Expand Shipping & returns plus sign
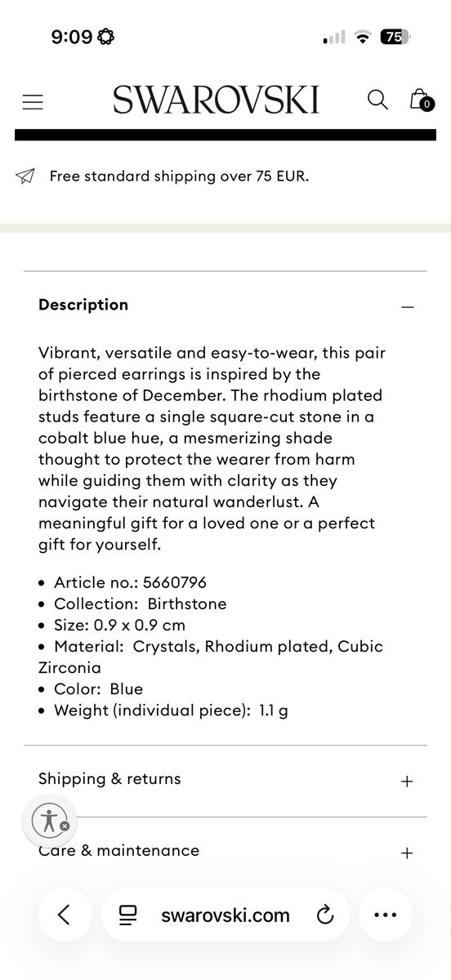This screenshot has height=980, width=451. click(408, 781)
